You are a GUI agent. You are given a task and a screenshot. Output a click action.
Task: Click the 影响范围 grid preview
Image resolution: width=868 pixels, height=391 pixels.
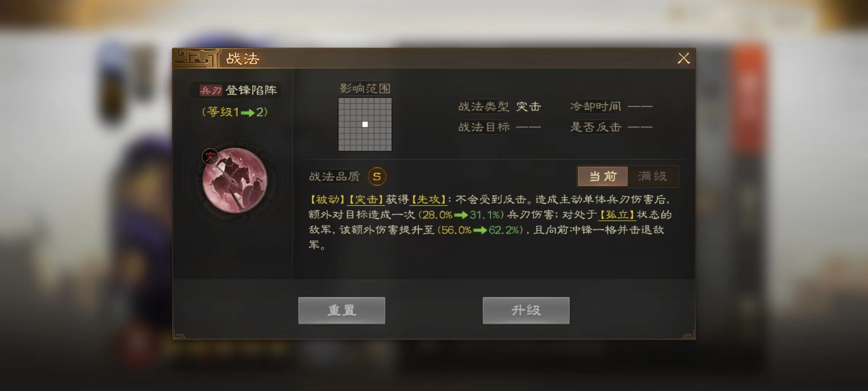pyautogui.click(x=365, y=124)
